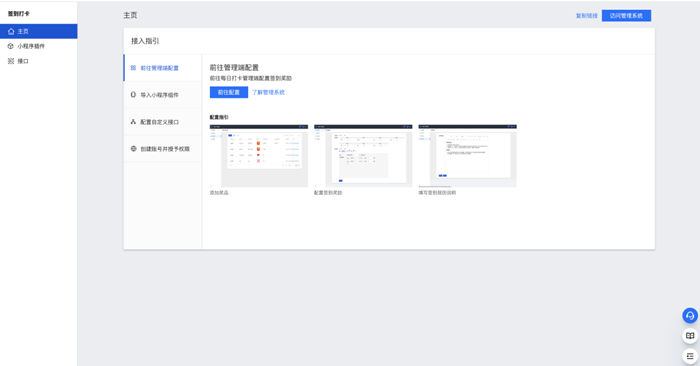Open the list-style floating button at bottom
The height and width of the screenshot is (366, 700).
(690, 356)
